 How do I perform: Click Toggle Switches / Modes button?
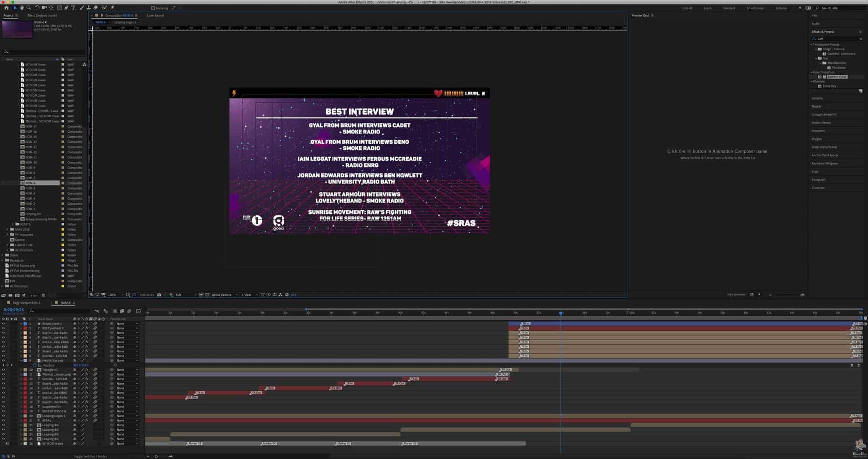tap(90, 456)
